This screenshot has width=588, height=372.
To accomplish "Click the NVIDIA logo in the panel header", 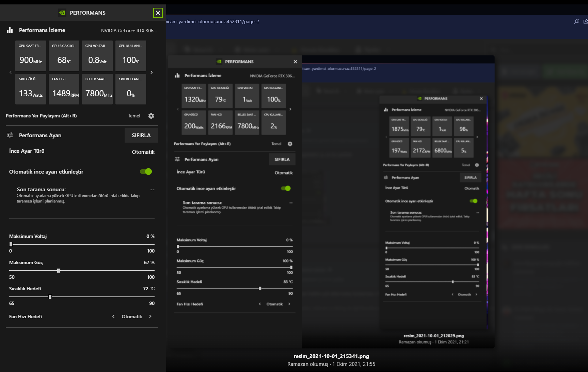I will [x=62, y=13].
